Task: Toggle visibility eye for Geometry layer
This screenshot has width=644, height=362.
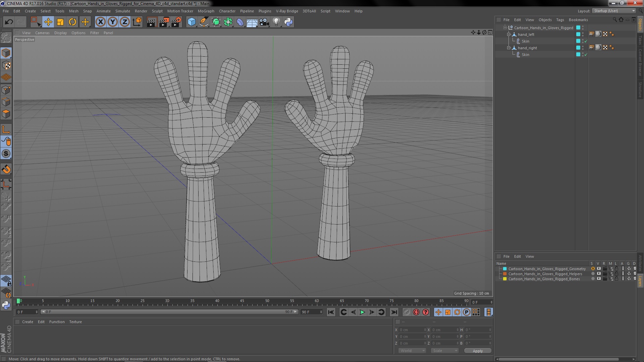Action: [599, 269]
